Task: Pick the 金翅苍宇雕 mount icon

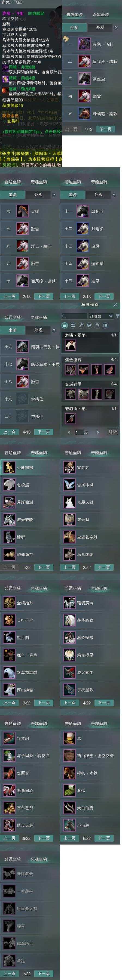Action: click(69, 537)
